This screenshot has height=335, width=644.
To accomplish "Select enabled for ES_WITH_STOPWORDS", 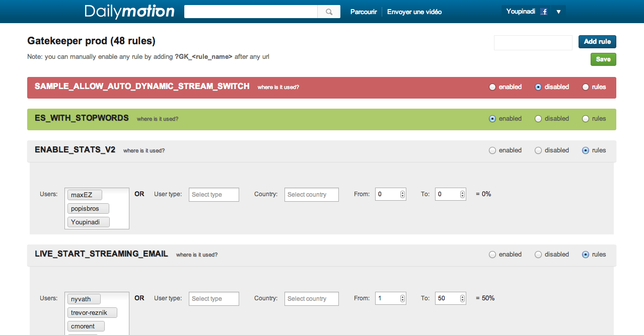I will pos(492,119).
